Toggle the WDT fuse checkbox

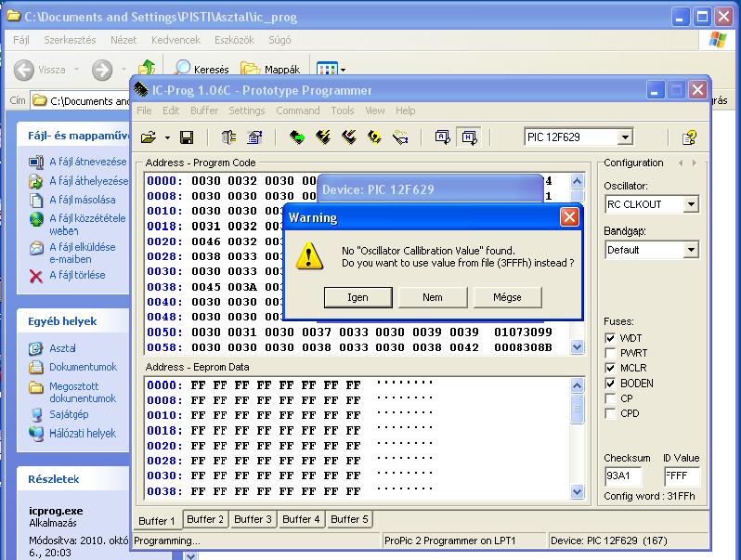pyautogui.click(x=610, y=338)
